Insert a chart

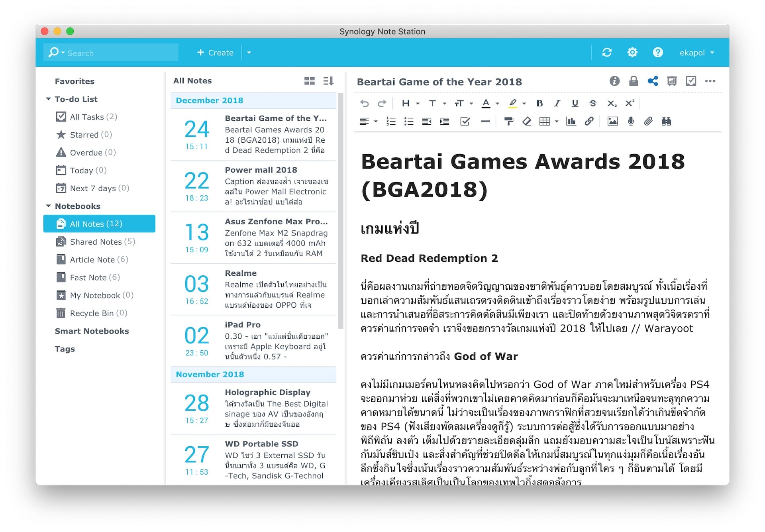pos(571,122)
